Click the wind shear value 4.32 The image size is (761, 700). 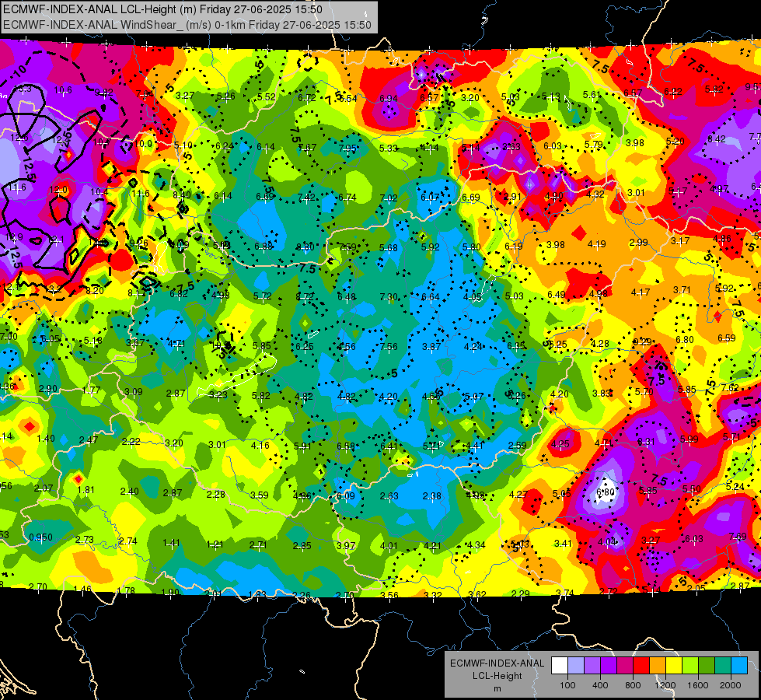coord(595,194)
